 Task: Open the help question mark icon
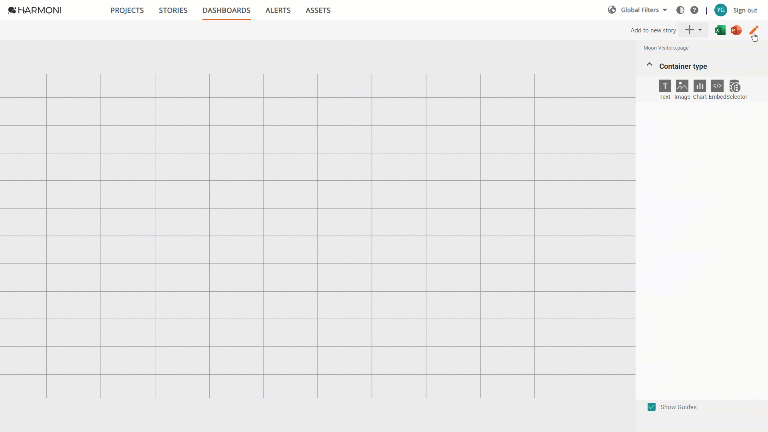pyautogui.click(x=694, y=10)
